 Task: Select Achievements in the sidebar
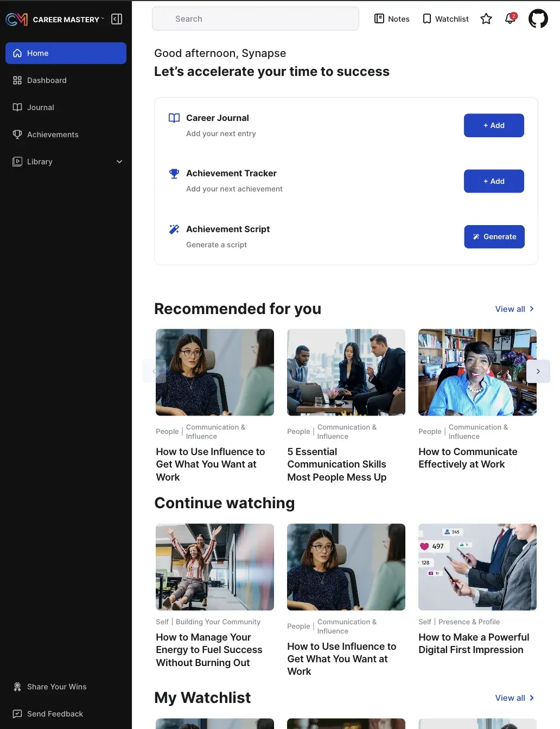(x=66, y=135)
